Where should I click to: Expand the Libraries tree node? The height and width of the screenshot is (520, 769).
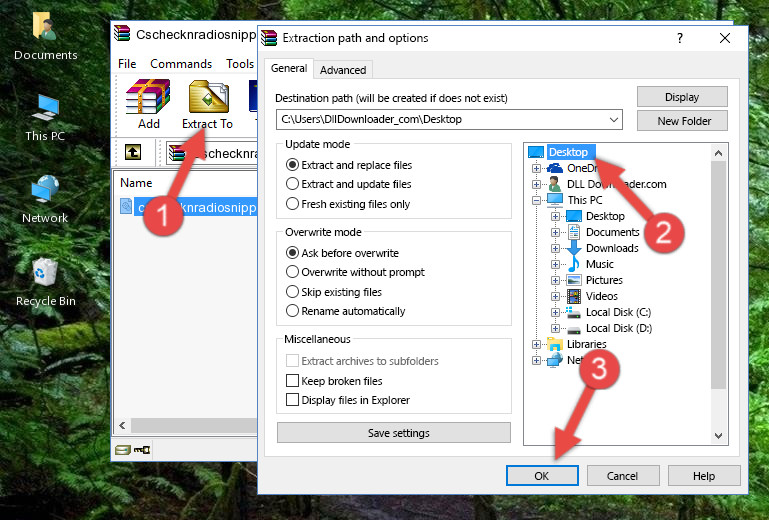(x=537, y=344)
